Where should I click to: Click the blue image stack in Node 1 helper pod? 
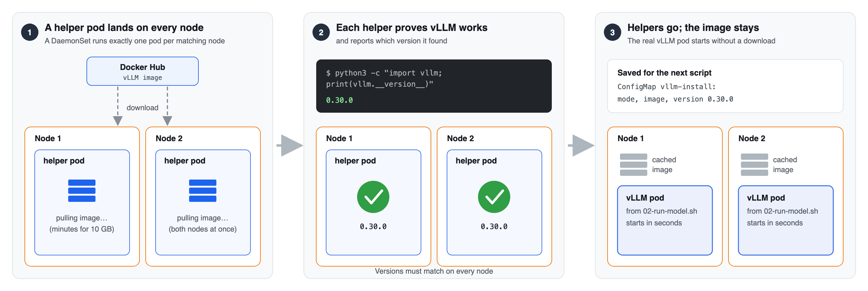tap(82, 190)
